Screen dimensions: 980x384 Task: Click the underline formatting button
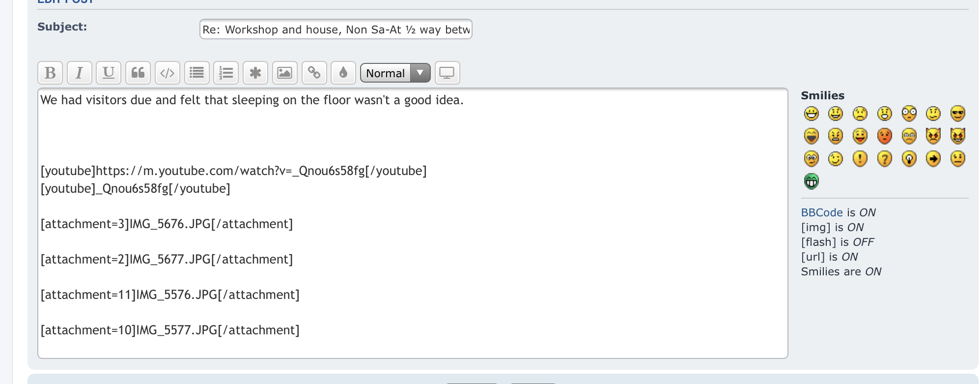point(109,73)
